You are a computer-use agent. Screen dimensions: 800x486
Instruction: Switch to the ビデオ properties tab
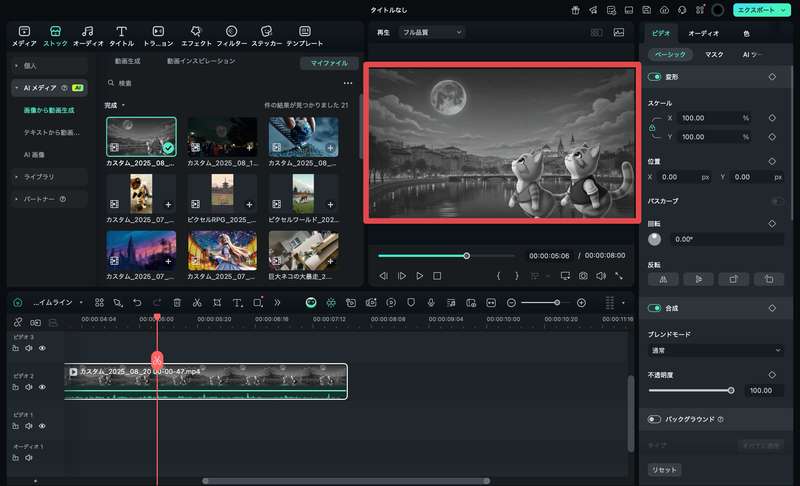tap(660, 33)
